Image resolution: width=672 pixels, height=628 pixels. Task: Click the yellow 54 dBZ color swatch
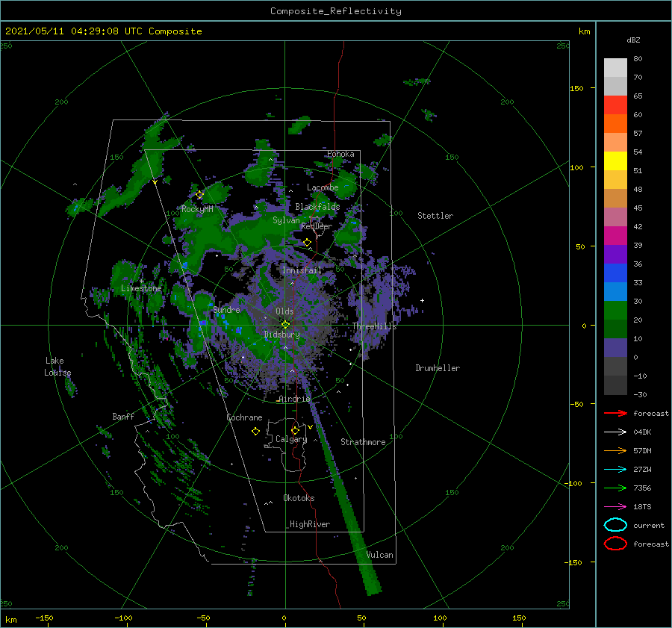pyautogui.click(x=615, y=161)
